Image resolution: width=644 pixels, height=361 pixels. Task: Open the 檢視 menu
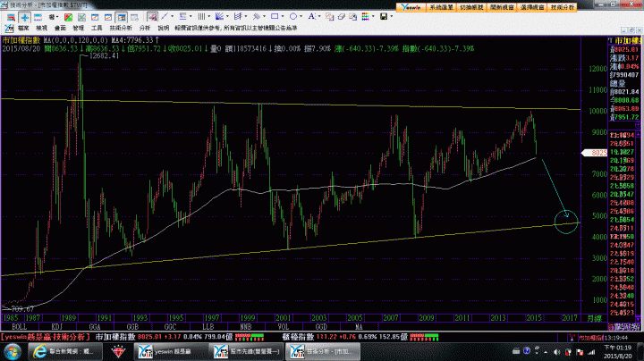click(x=41, y=28)
